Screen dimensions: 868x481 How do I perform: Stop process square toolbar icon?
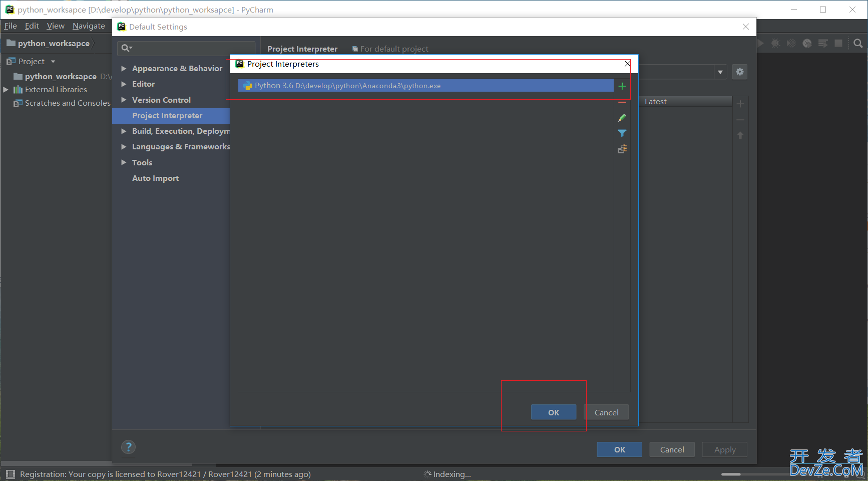(x=838, y=44)
